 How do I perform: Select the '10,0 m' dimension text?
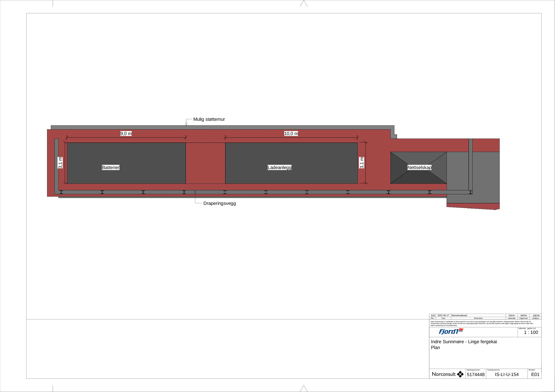pyautogui.click(x=291, y=134)
